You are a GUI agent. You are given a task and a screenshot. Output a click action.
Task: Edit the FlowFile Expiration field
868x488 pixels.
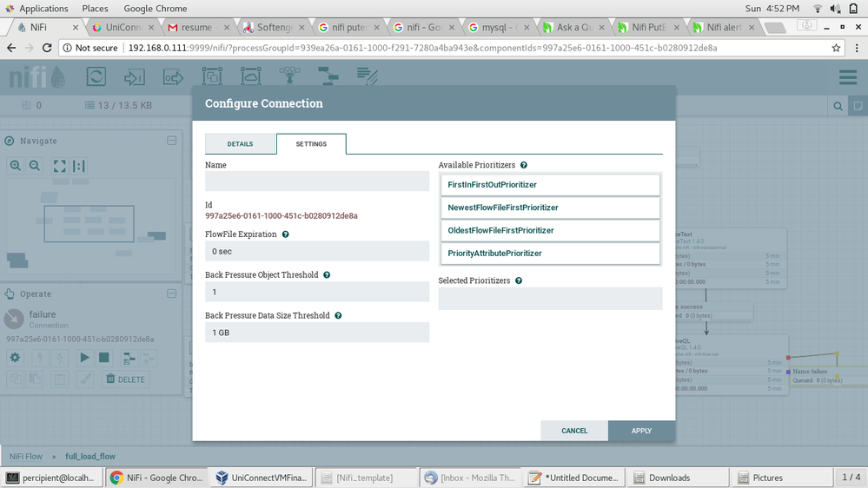[317, 251]
